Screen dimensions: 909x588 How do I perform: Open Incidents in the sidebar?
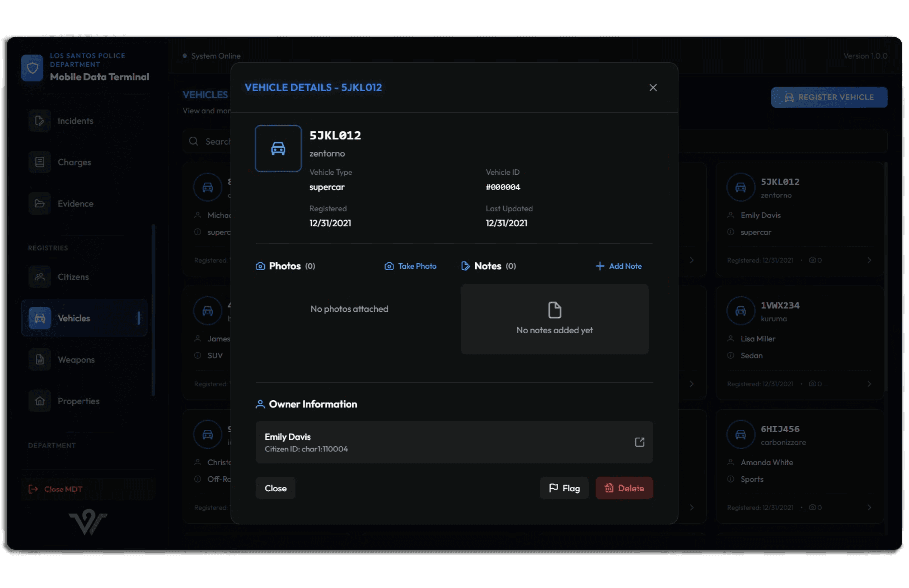click(x=84, y=121)
